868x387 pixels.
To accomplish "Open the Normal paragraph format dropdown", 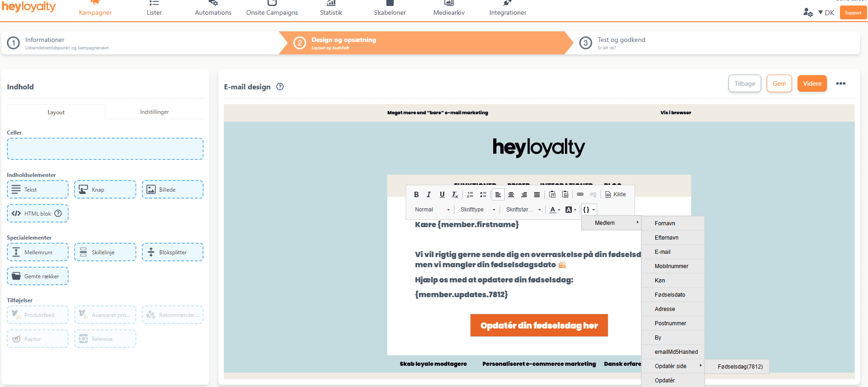I will [432, 210].
